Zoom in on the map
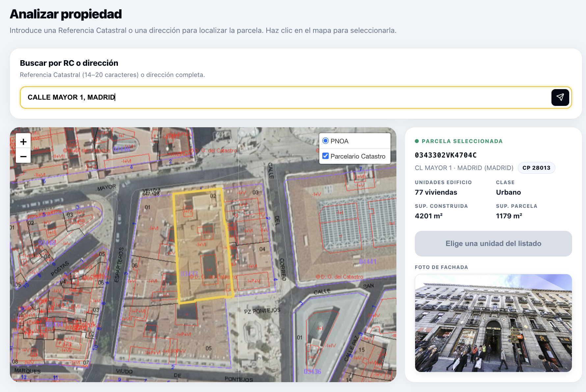586x392 pixels. click(23, 142)
